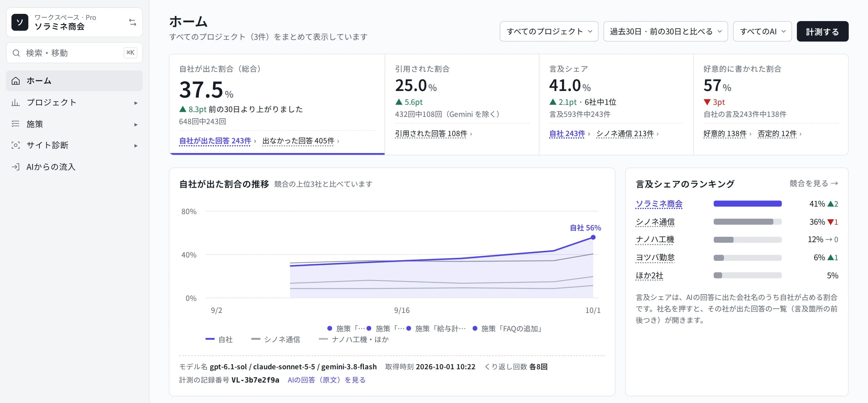Select the 自社が出た割合（総合） metric card
The width and height of the screenshot is (868, 403).
(277, 105)
